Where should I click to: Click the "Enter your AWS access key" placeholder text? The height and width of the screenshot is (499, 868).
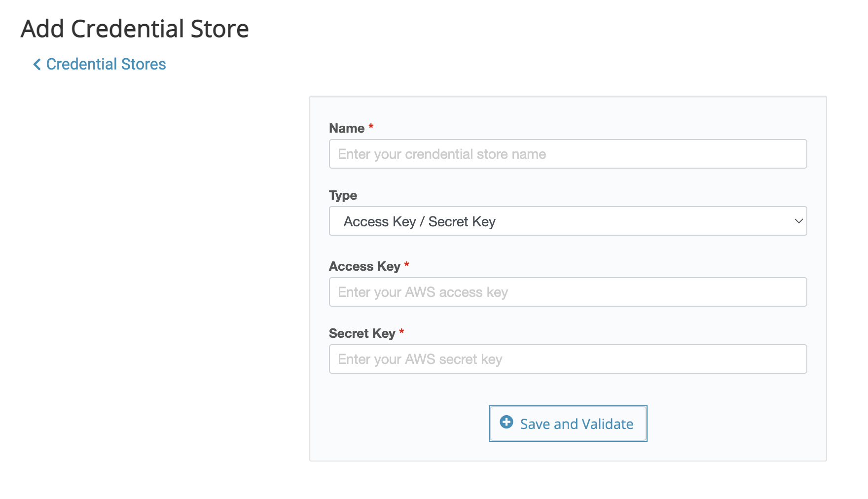point(423,292)
